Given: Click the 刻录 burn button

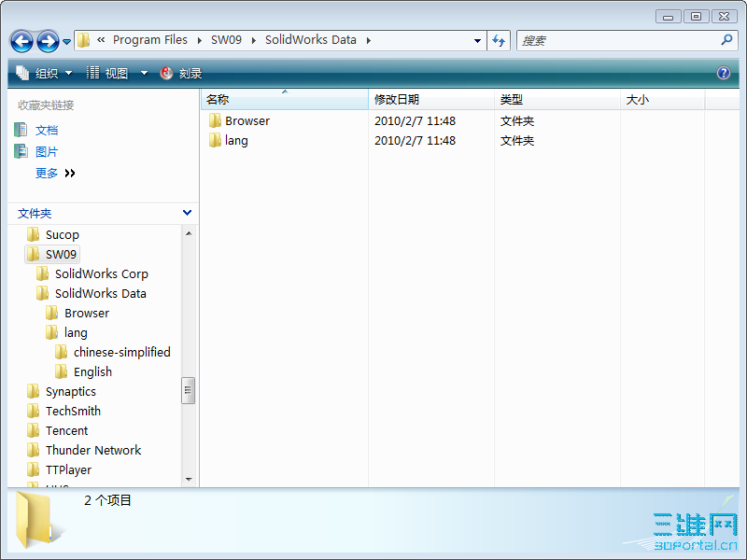Looking at the screenshot, I should click(x=181, y=74).
